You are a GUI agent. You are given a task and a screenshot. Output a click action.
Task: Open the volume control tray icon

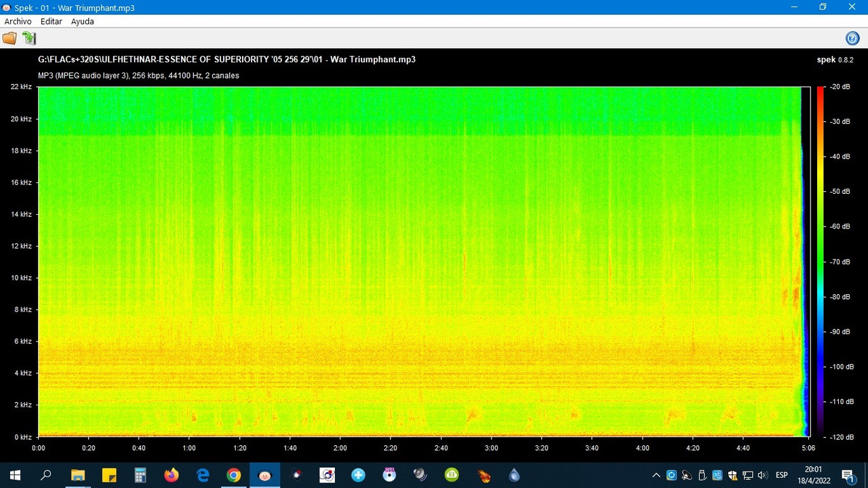pyautogui.click(x=762, y=475)
